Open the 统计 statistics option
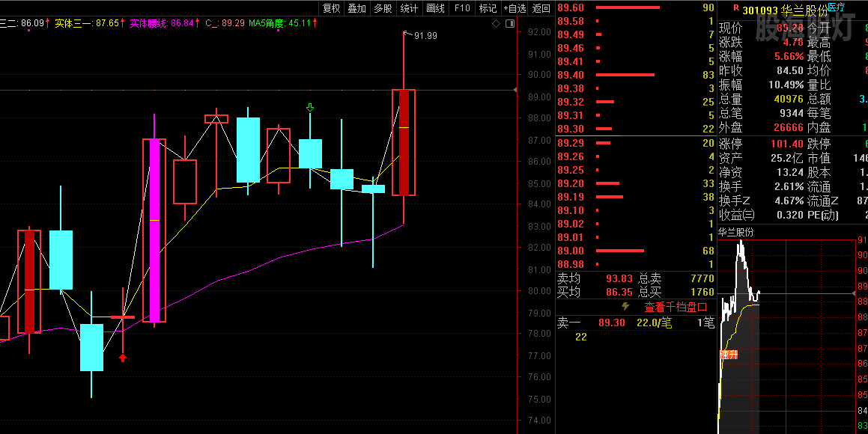 point(409,8)
